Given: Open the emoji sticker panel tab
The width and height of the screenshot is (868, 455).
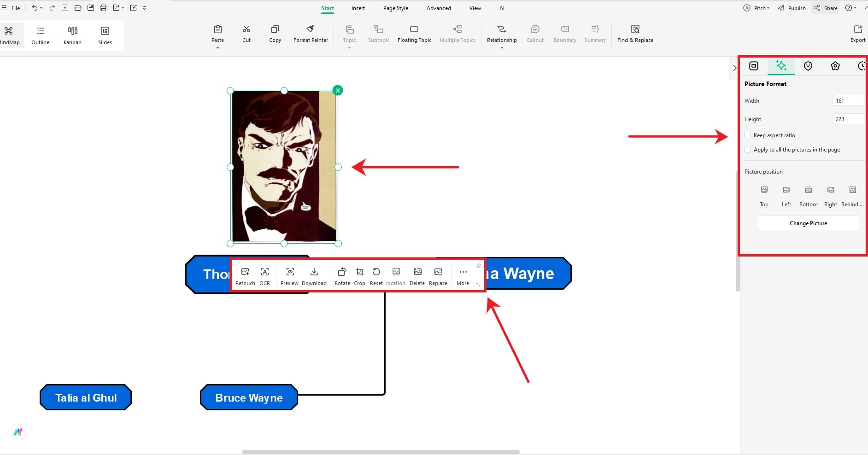Looking at the screenshot, I should pos(808,66).
